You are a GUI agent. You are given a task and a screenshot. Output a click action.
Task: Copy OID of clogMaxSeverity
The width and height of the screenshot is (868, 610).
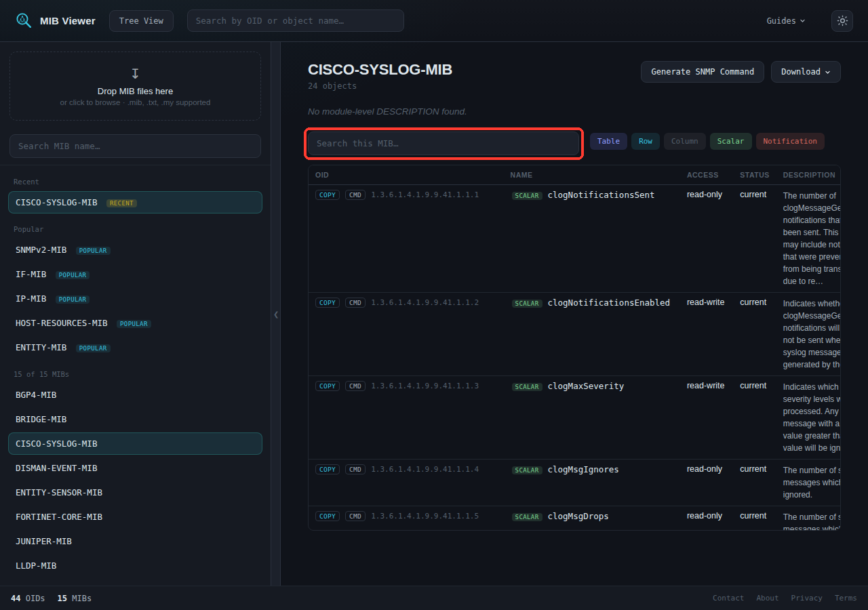pyautogui.click(x=328, y=386)
